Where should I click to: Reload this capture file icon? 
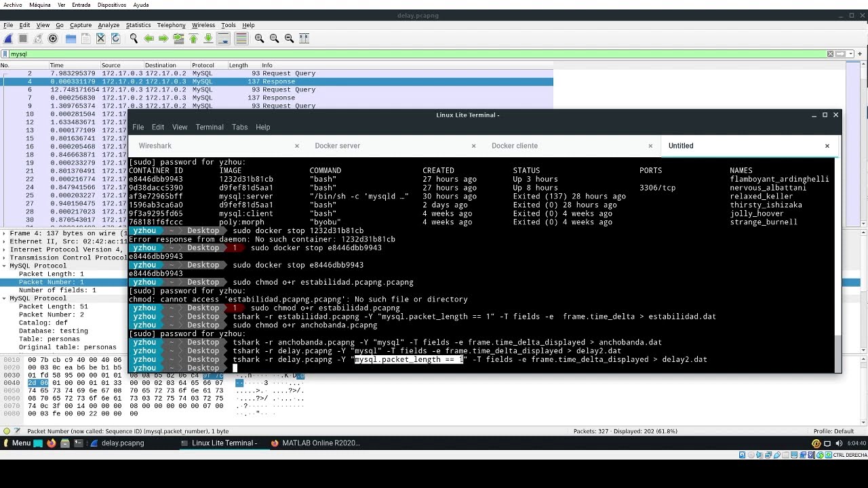[x=115, y=39]
